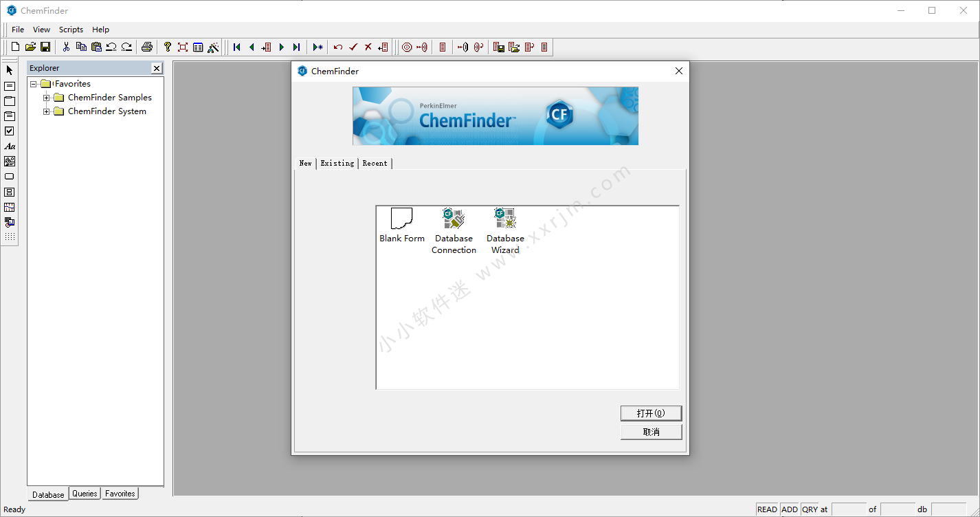Click the red layout-mode frame icon
Image resolution: width=980 pixels, height=517 pixels.
tap(183, 47)
